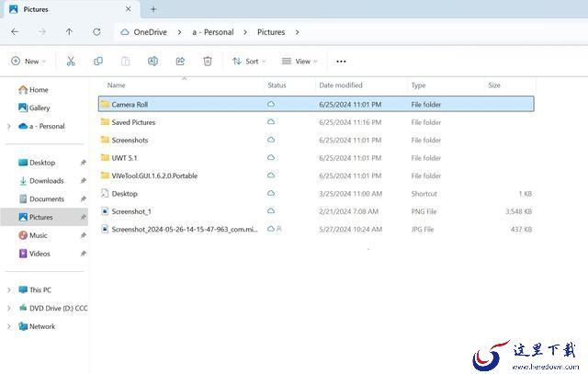Click the Rename icon in toolbar
The height and width of the screenshot is (374, 588).
pos(153,61)
